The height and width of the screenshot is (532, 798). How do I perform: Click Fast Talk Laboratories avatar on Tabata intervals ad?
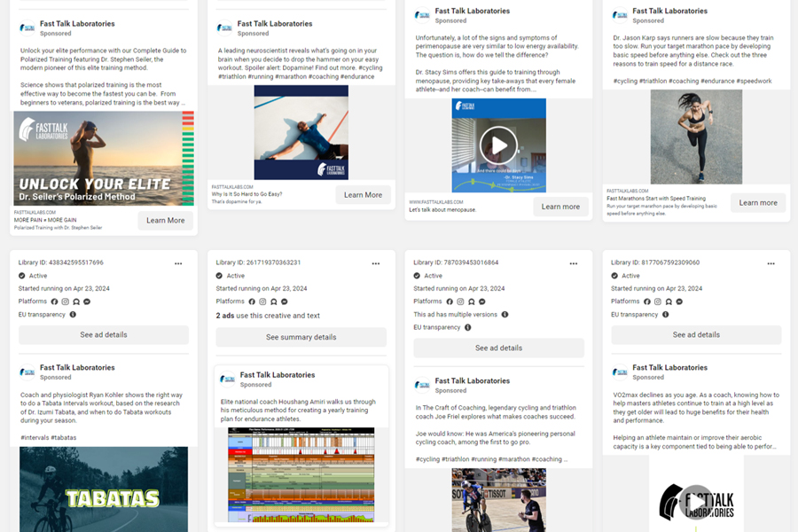click(x=27, y=372)
